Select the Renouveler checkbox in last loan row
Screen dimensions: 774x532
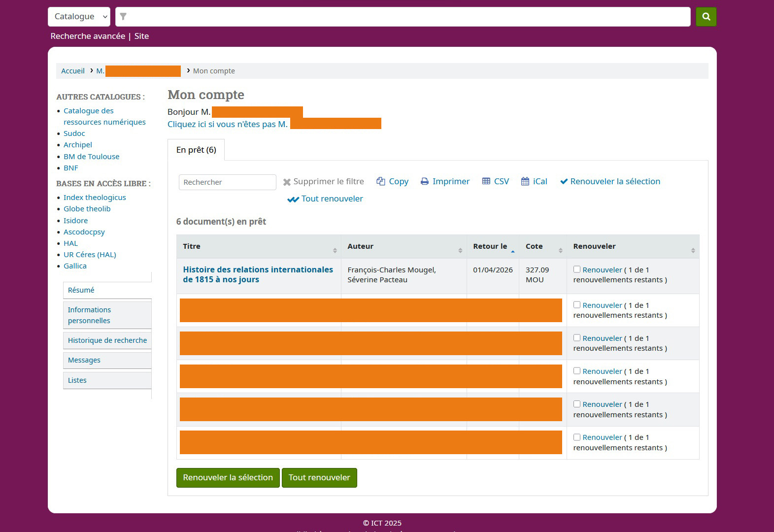pos(577,437)
